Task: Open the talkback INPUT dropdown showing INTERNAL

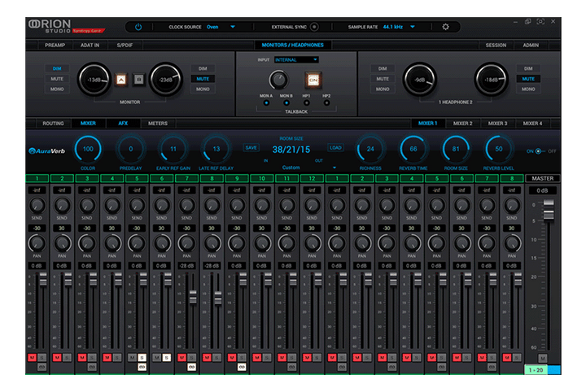Action: click(296, 59)
